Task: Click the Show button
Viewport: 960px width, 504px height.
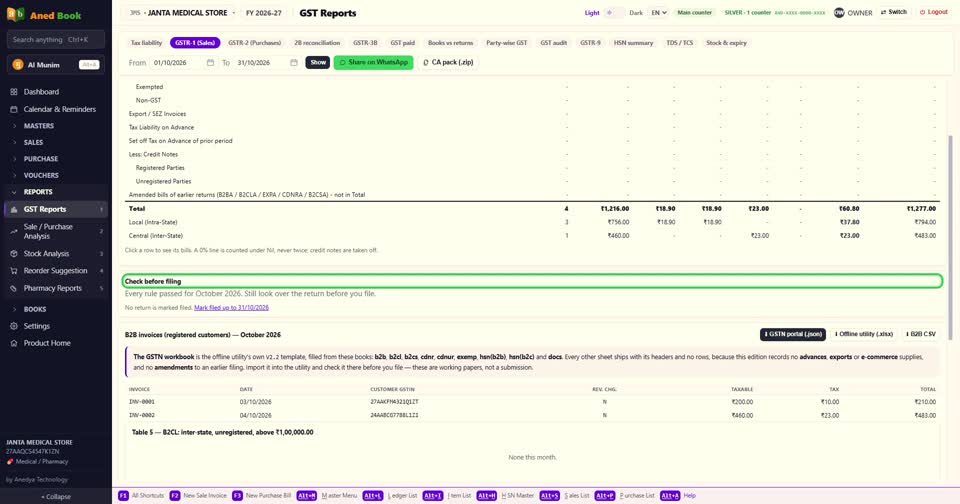Action: tap(318, 62)
